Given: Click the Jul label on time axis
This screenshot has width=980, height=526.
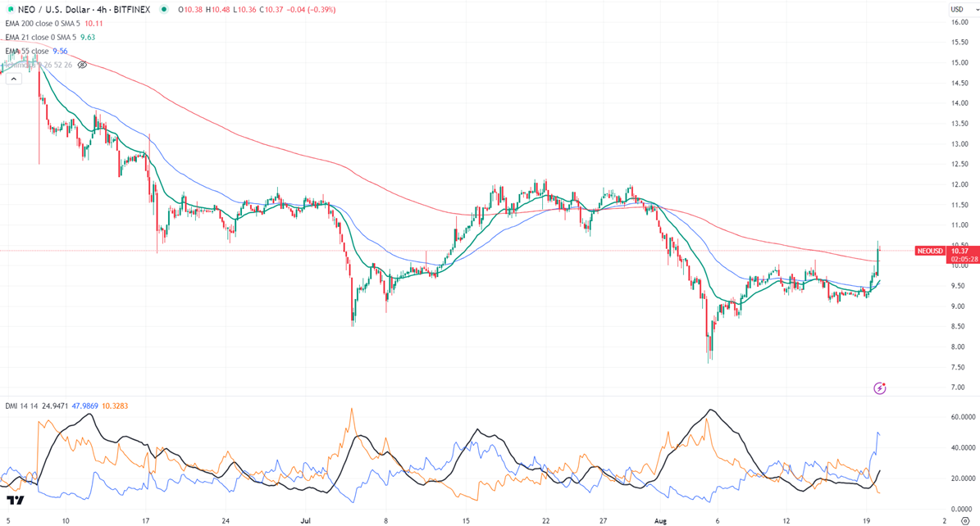Looking at the screenshot, I should point(306,520).
